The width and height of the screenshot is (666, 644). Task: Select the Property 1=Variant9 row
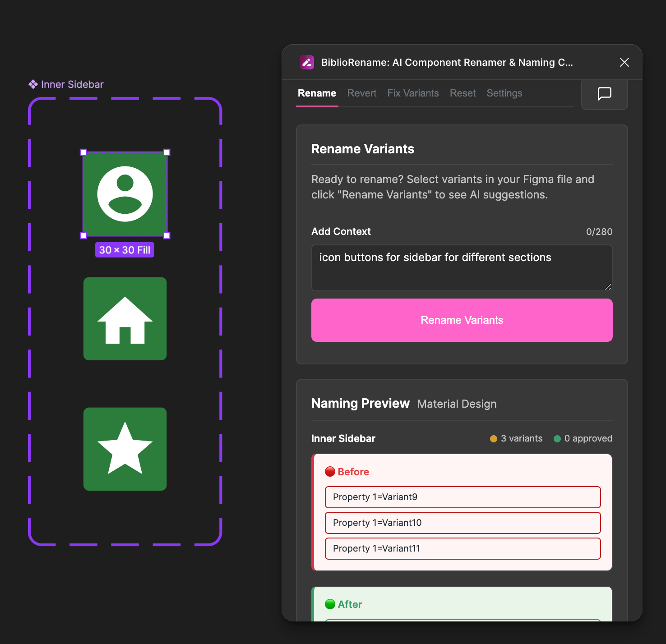pyautogui.click(x=462, y=497)
